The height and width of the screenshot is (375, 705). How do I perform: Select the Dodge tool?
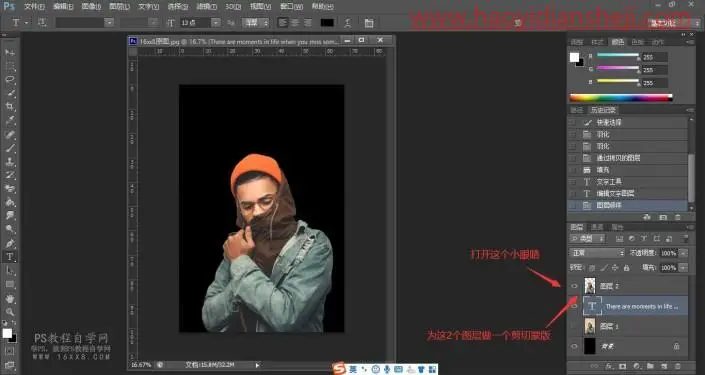tap(10, 229)
